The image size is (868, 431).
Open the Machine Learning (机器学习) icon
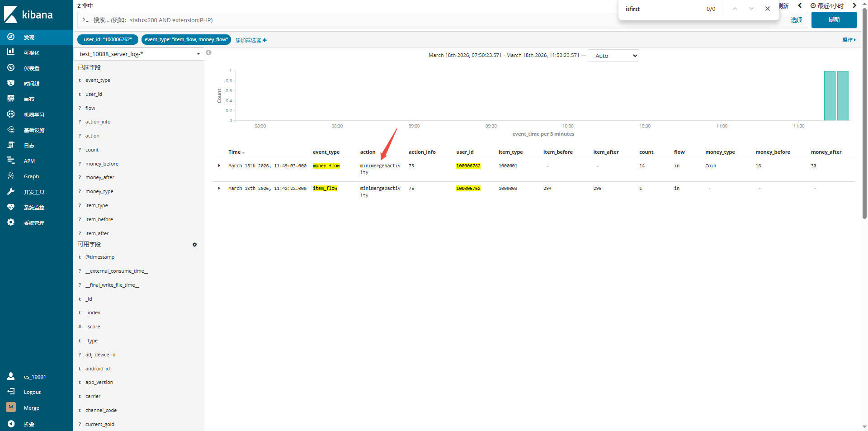(11, 114)
